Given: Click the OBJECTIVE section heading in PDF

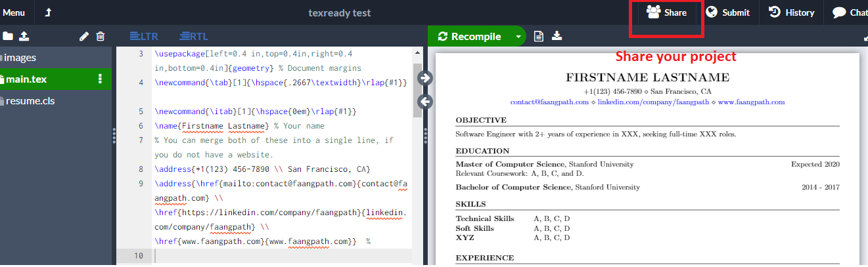Looking at the screenshot, I should [481, 120].
